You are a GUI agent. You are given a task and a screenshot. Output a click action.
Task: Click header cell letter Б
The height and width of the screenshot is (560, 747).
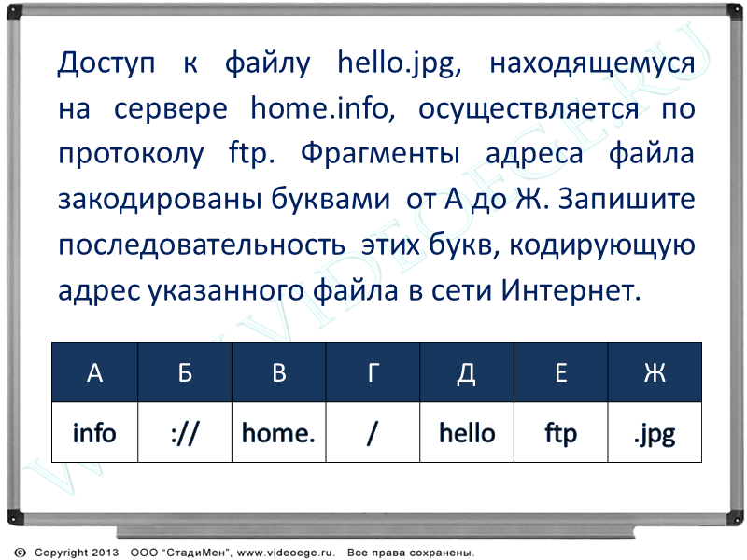coord(185,371)
